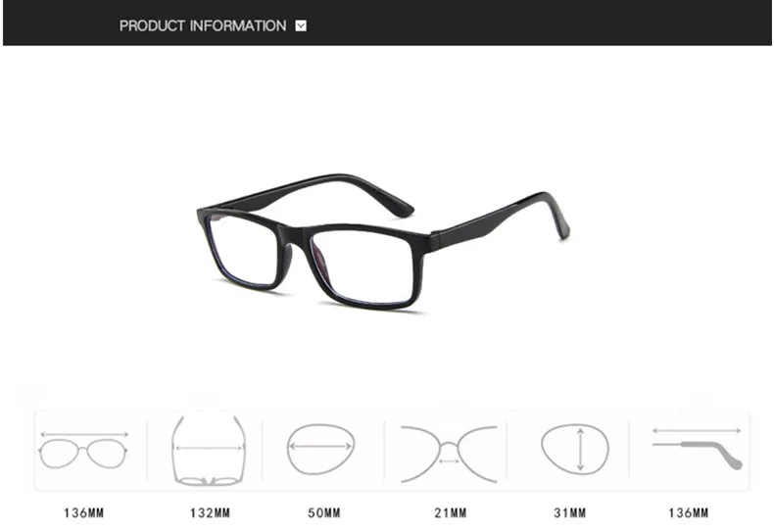Click the right lens of the glasses
The width and height of the screenshot is (774, 532).
click(x=362, y=267)
